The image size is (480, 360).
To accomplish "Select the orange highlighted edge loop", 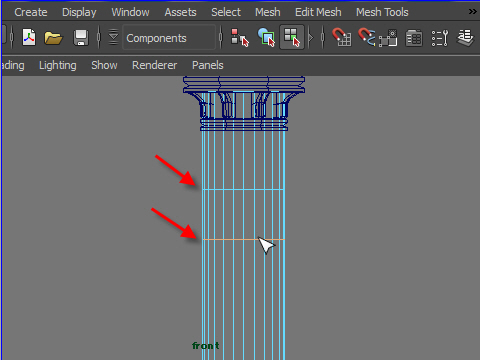I will tap(243, 239).
